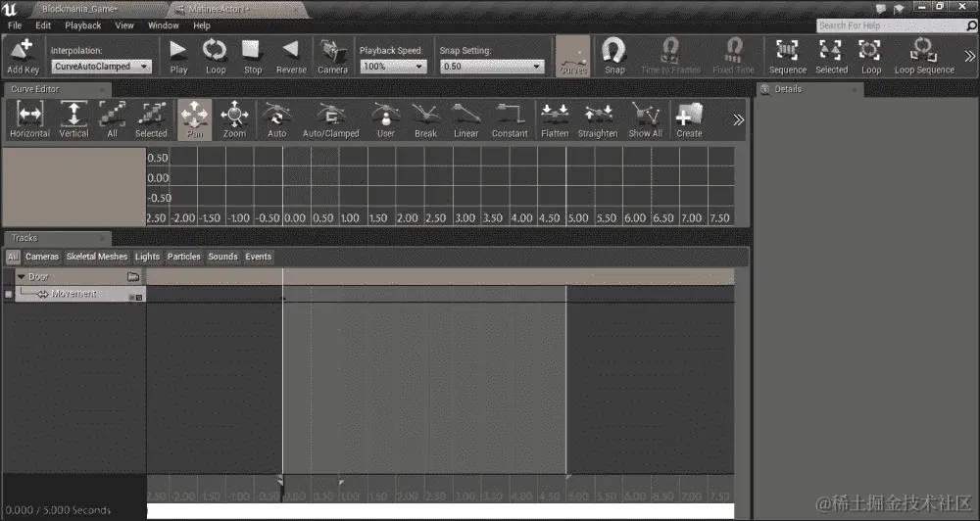
Task: Open the Help menu
Action: pyautogui.click(x=201, y=25)
